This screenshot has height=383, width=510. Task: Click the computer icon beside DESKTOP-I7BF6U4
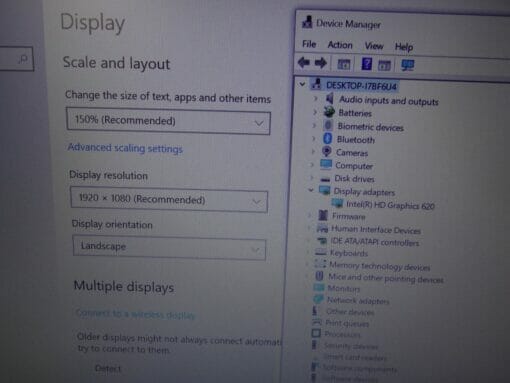click(316, 84)
